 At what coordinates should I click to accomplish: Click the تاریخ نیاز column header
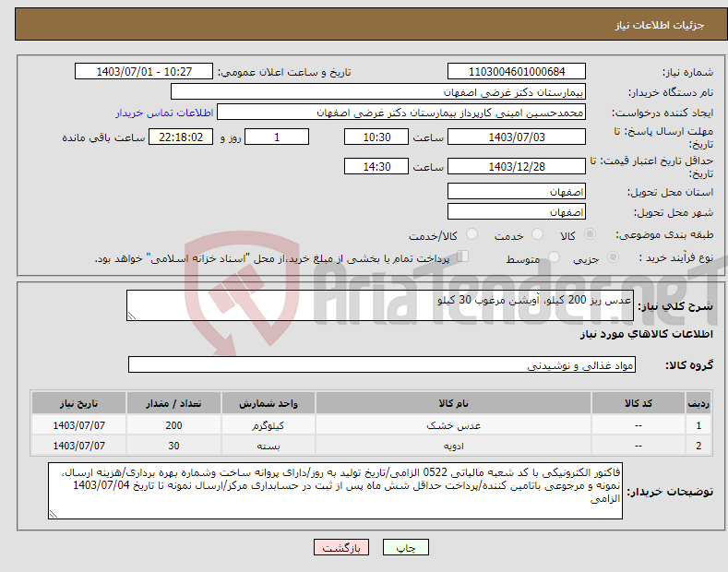(79, 403)
